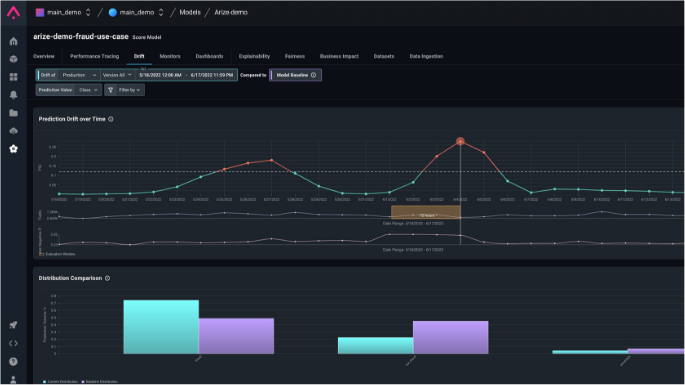
Task: Click the Score Model label
Action: [x=147, y=38]
